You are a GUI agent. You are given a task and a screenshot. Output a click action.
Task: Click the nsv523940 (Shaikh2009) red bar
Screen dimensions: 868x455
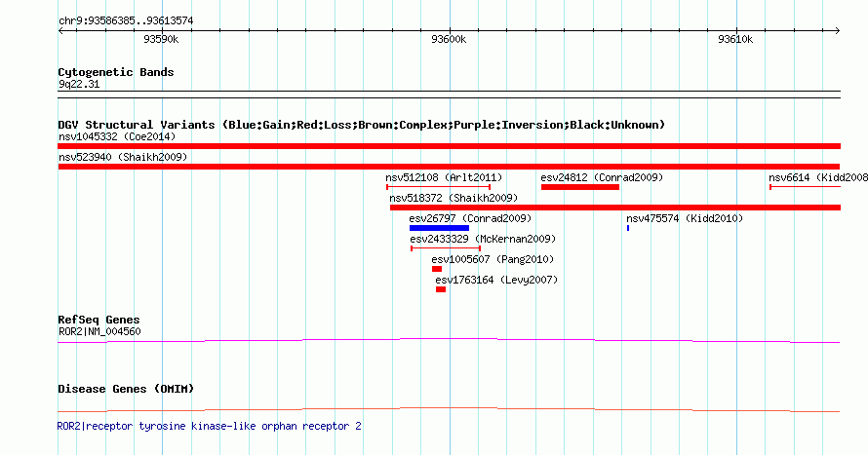[x=449, y=167]
